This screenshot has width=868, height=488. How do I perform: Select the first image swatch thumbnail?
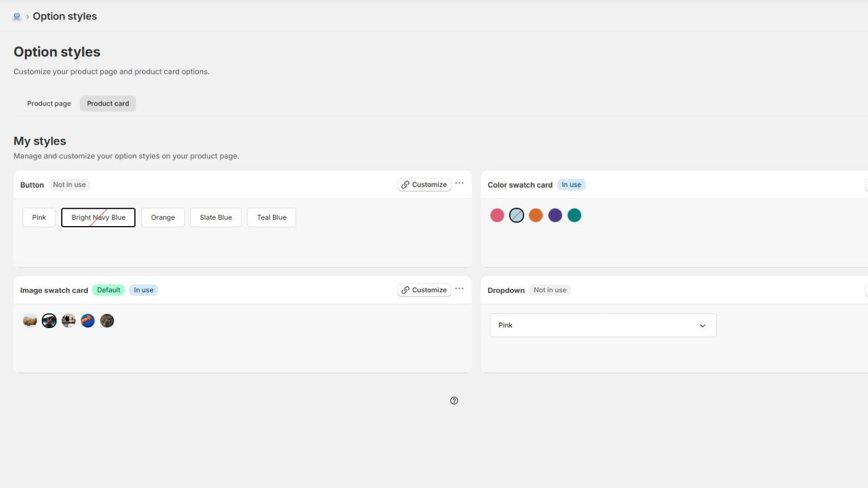tap(30, 321)
